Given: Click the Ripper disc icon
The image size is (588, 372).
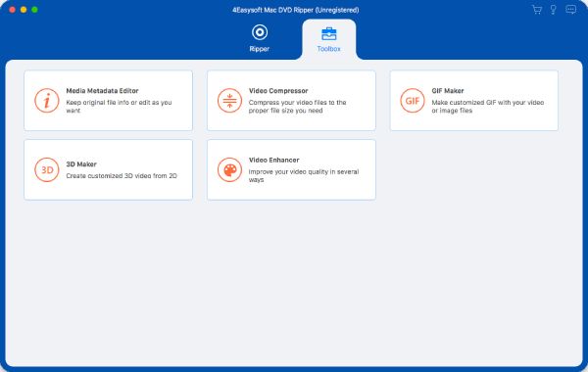Looking at the screenshot, I should click(x=260, y=32).
